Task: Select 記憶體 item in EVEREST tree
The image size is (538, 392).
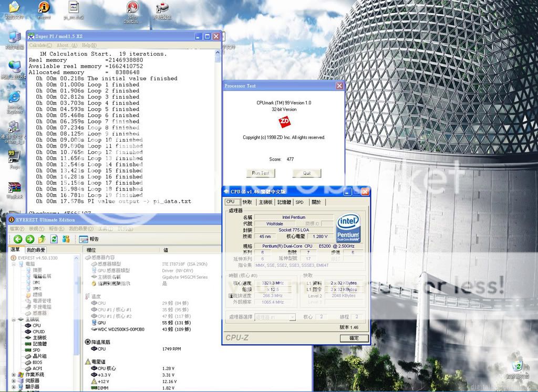Action: click(36, 344)
